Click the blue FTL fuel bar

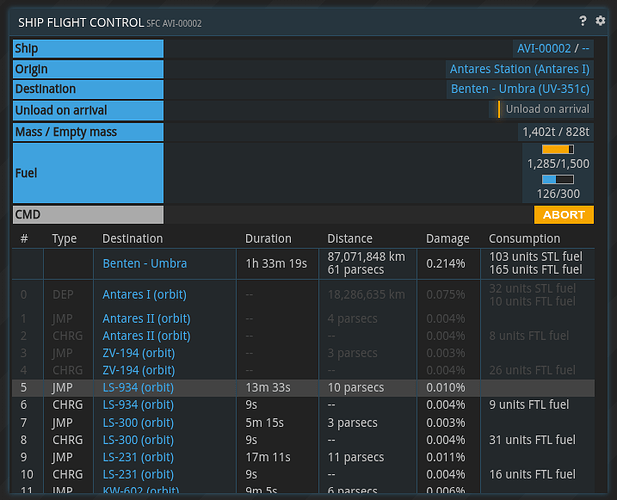tap(558, 179)
